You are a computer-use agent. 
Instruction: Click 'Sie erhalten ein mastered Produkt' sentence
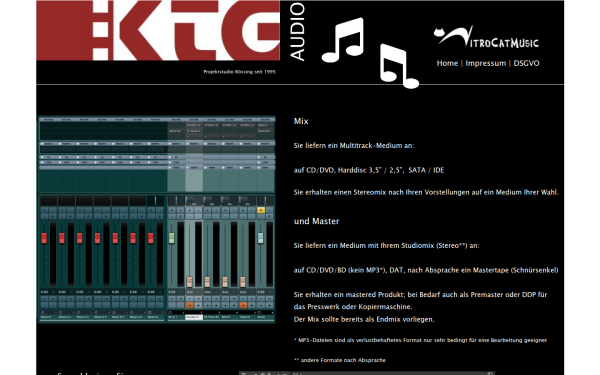tap(420, 295)
